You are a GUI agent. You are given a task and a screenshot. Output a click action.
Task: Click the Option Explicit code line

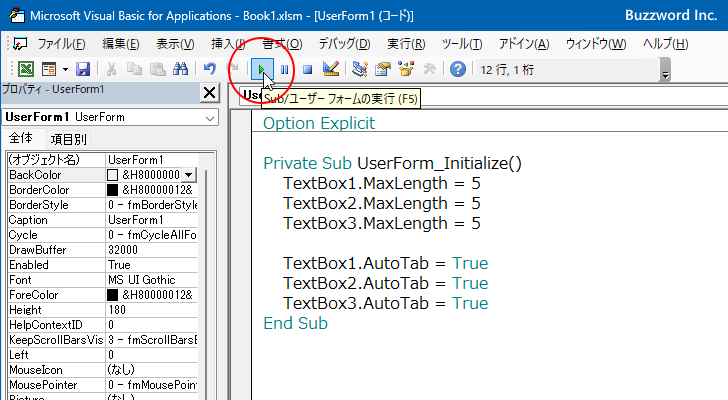319,123
